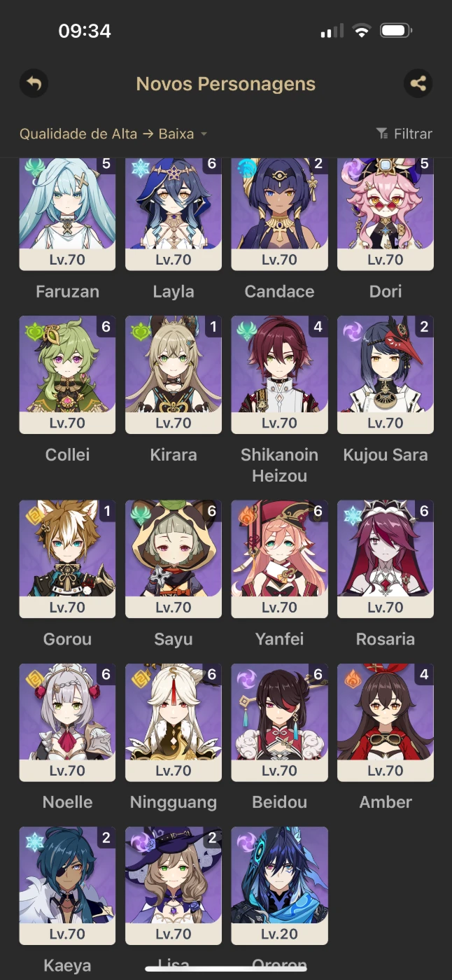Open the share icon

[x=418, y=85]
